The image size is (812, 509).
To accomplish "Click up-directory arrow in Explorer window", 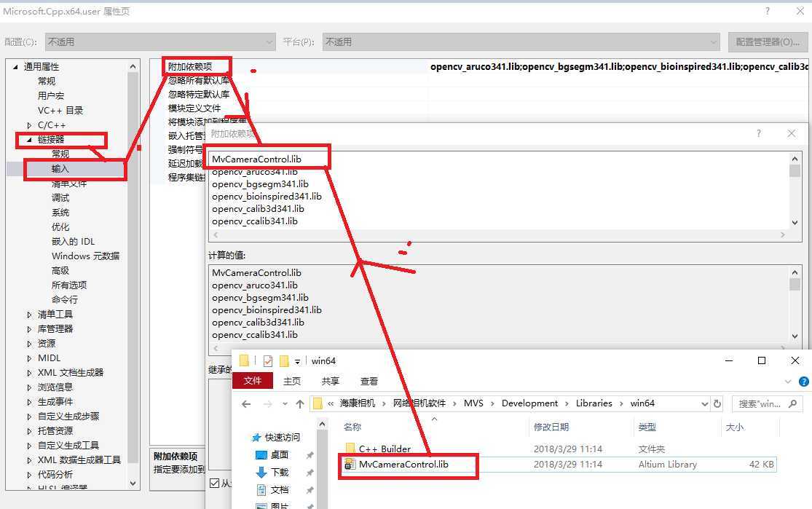I will tap(300, 404).
